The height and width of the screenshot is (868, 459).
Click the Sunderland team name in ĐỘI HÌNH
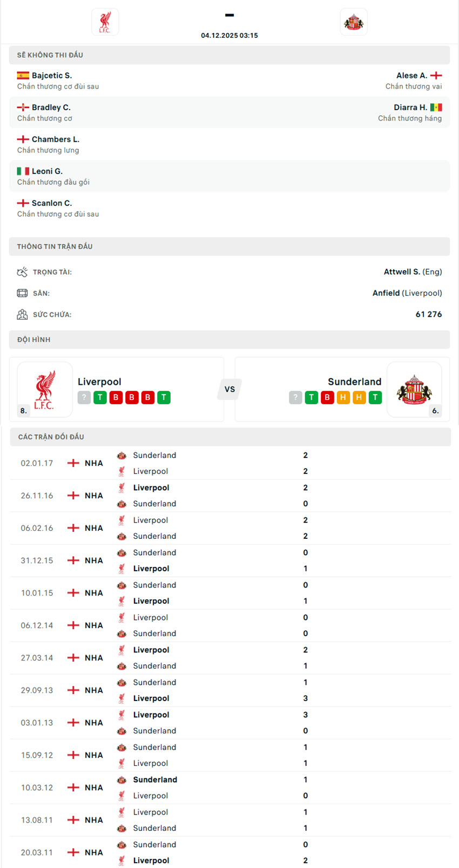355,382
